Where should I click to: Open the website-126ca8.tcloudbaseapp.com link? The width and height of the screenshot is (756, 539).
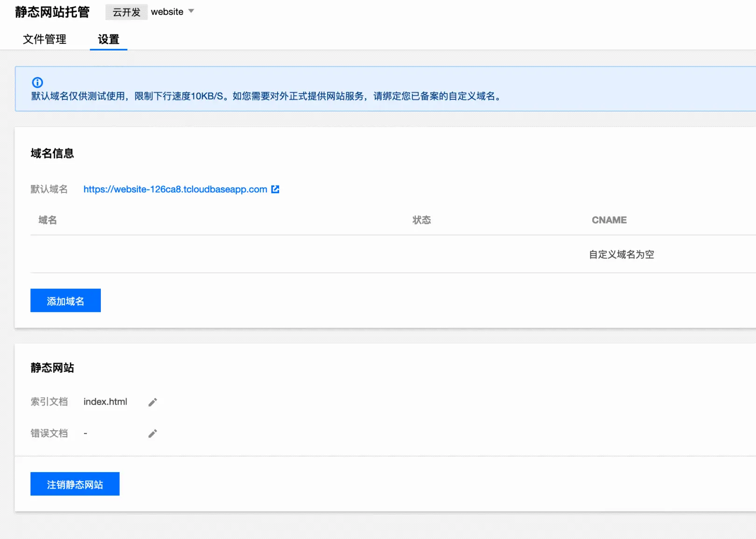coord(175,189)
